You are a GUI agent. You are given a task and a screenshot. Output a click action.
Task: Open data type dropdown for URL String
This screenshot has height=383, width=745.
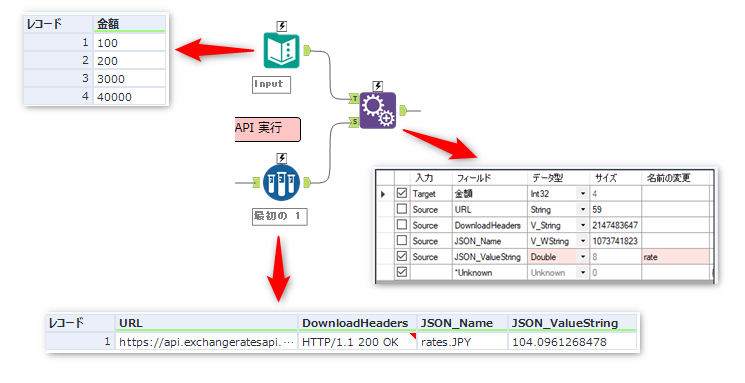(583, 209)
